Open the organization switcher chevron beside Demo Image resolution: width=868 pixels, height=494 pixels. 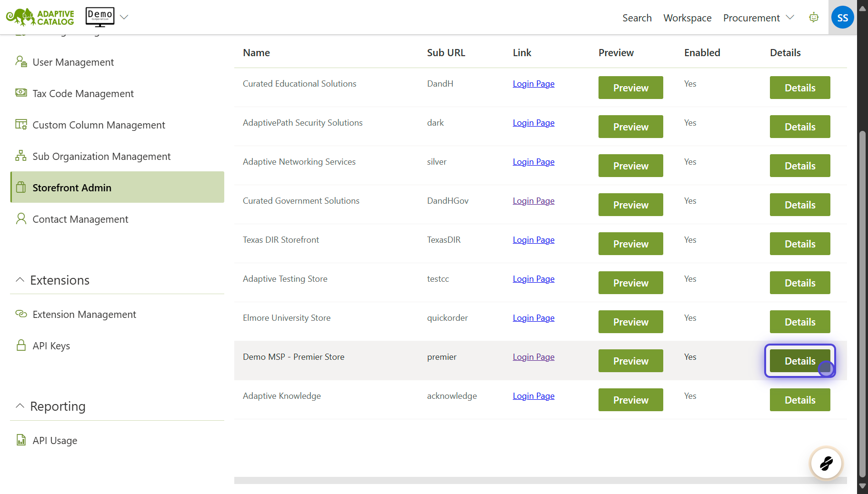[x=124, y=17]
